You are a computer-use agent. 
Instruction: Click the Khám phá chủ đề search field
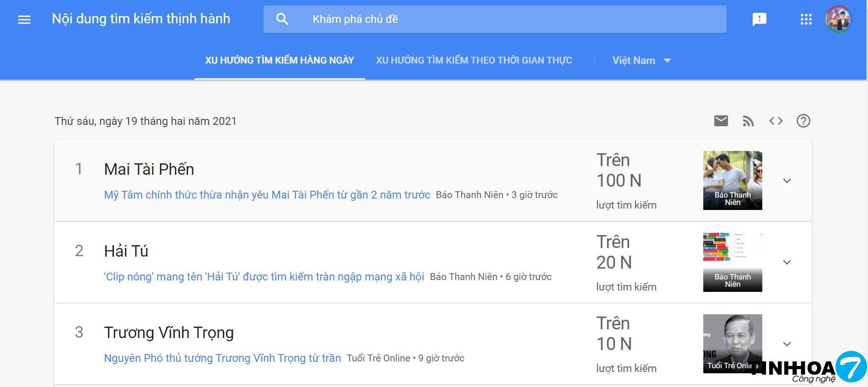point(503,19)
